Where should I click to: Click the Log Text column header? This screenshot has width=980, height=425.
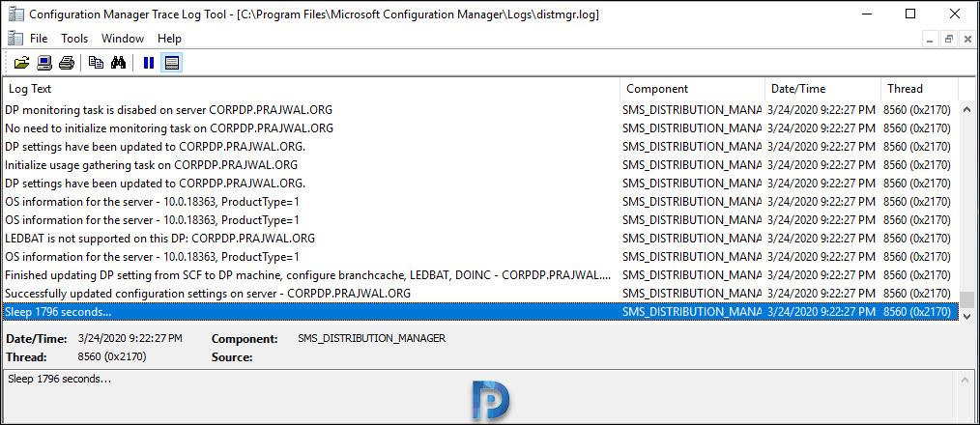click(312, 89)
